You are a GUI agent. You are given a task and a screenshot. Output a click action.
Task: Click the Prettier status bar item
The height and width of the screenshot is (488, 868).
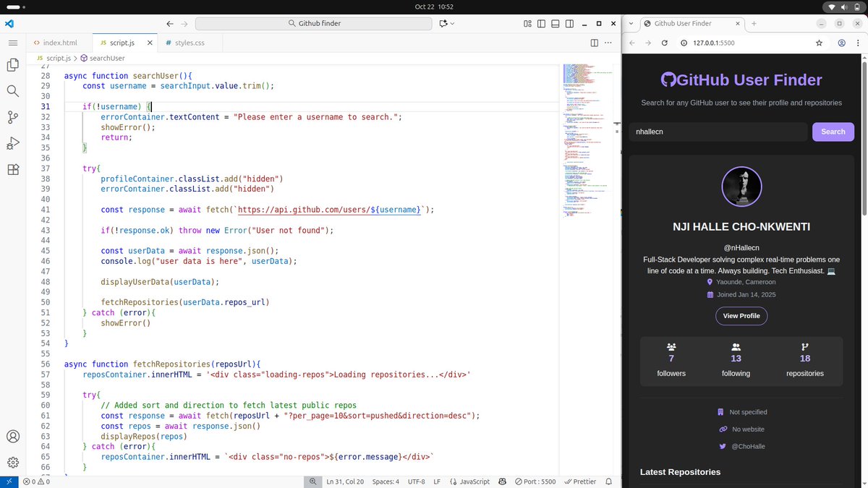580,481
